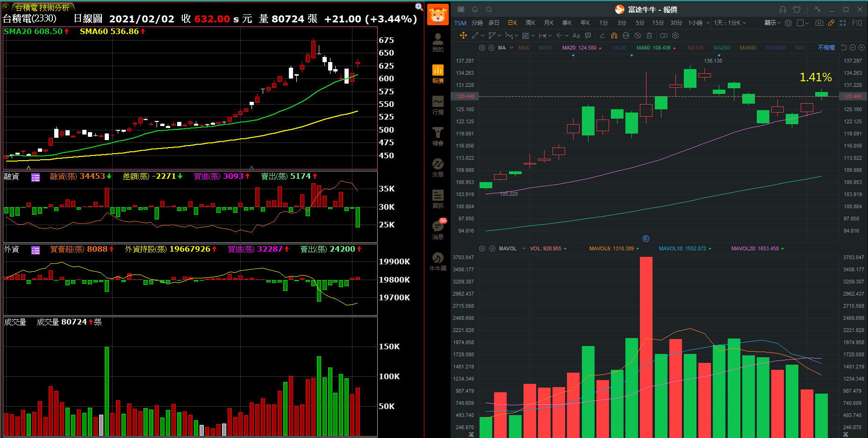Switch to the 周K chart tab

tap(531, 23)
